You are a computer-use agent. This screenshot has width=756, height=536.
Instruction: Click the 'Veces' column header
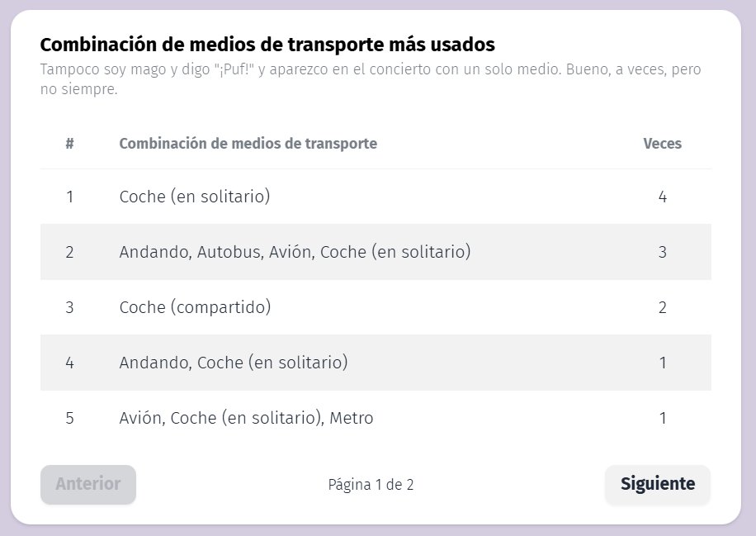[662, 144]
